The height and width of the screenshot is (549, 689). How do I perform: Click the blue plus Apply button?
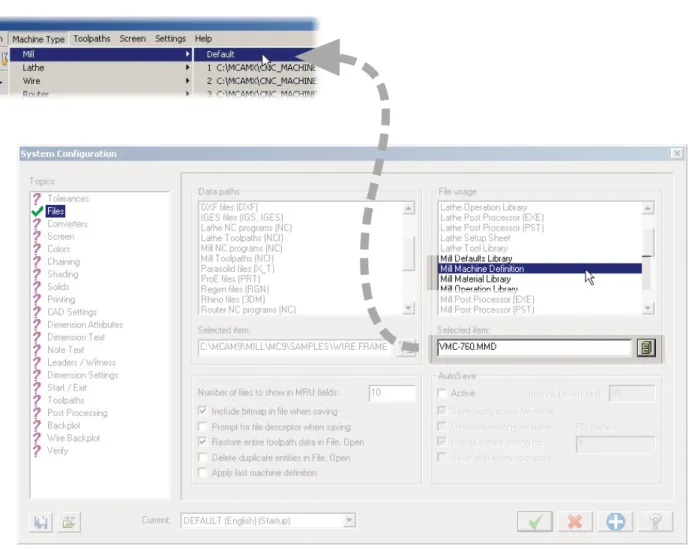615,522
